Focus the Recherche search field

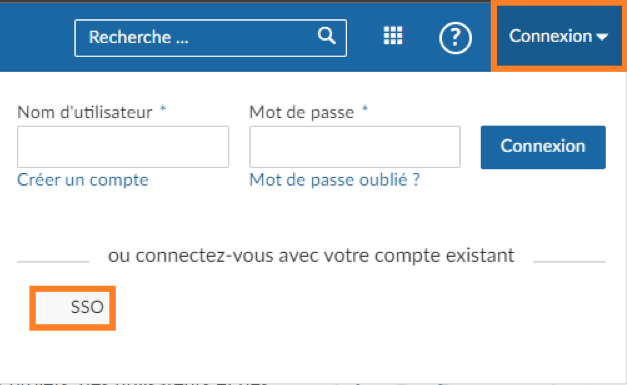[x=210, y=38]
